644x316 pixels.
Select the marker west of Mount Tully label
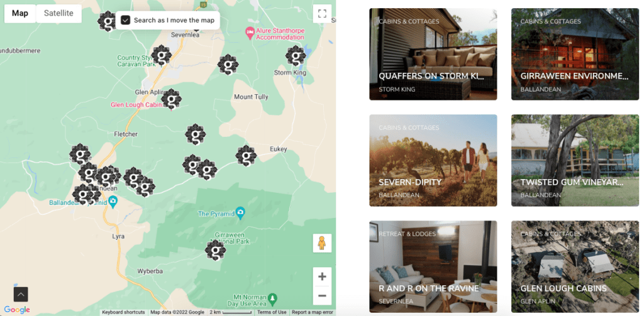[228, 65]
